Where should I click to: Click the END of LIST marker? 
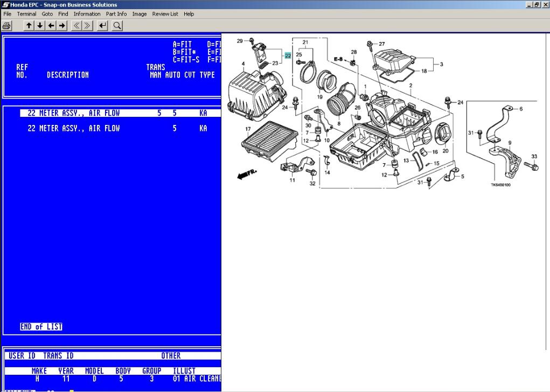41,327
